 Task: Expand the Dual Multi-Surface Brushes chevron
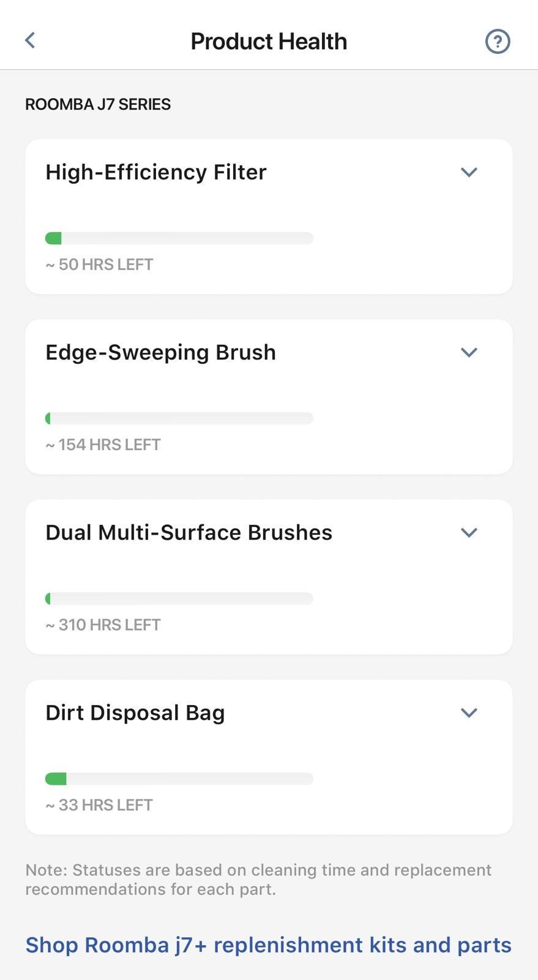coord(469,532)
